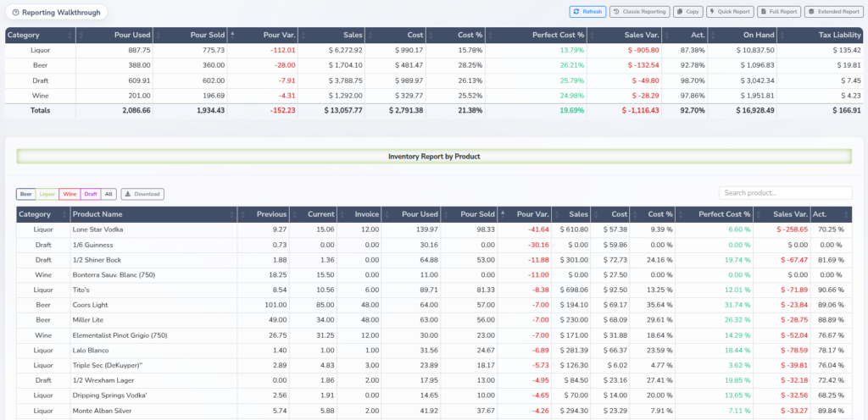868x420 pixels.
Task: Toggle the Liquor category filter
Action: tap(47, 194)
